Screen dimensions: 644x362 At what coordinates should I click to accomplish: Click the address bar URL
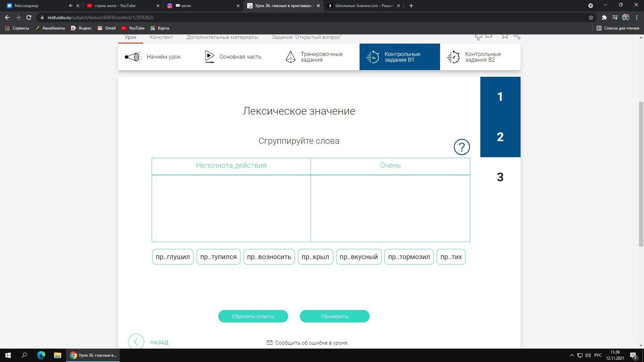101,17
